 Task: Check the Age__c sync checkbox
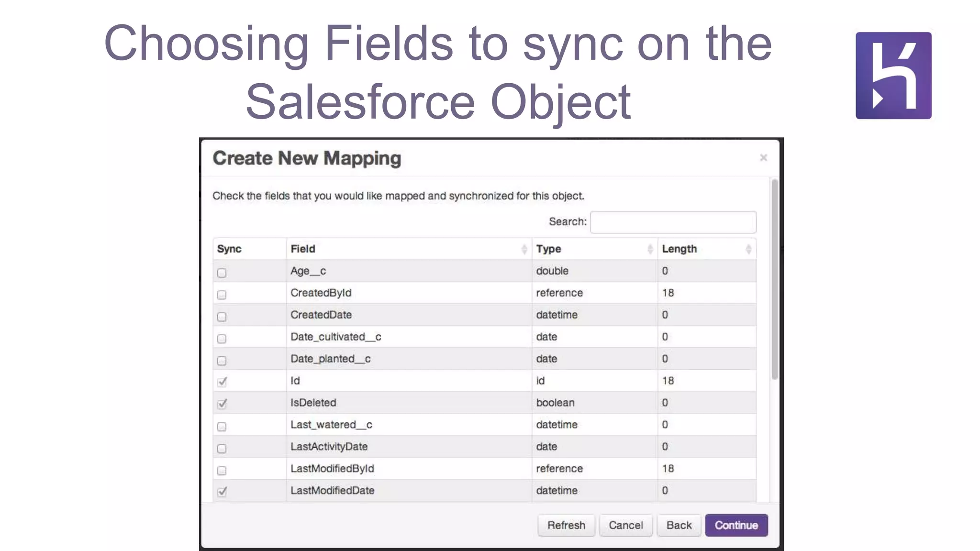tap(222, 273)
